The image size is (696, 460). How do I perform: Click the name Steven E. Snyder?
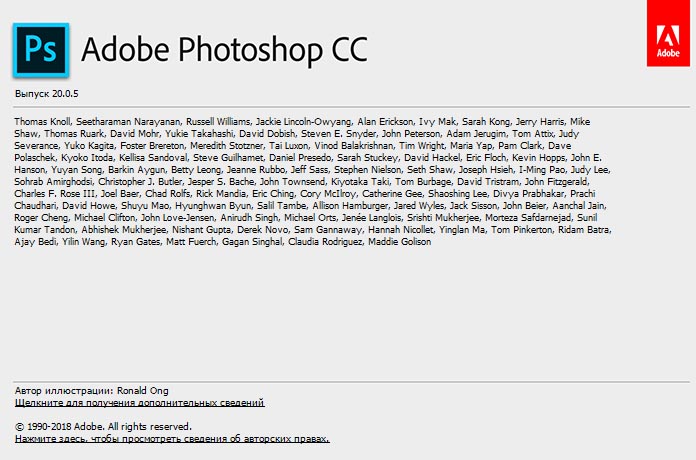[x=338, y=134]
